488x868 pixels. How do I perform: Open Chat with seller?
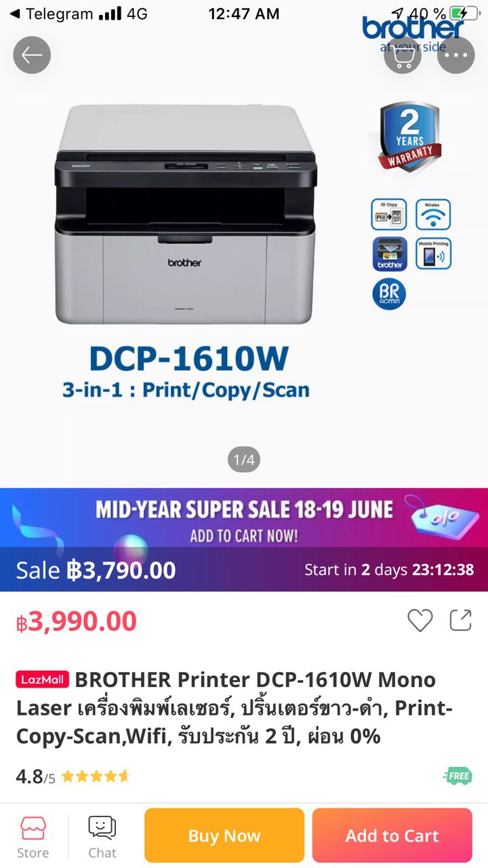(102, 837)
